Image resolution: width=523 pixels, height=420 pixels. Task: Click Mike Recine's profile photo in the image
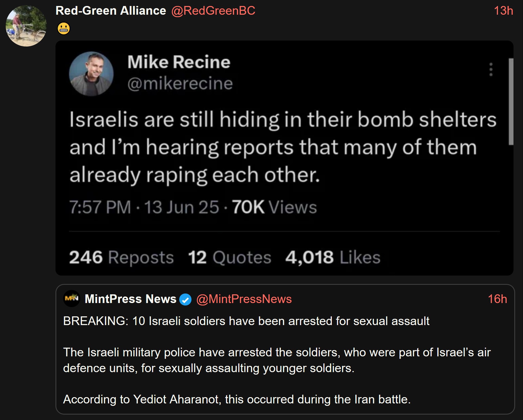91,74
